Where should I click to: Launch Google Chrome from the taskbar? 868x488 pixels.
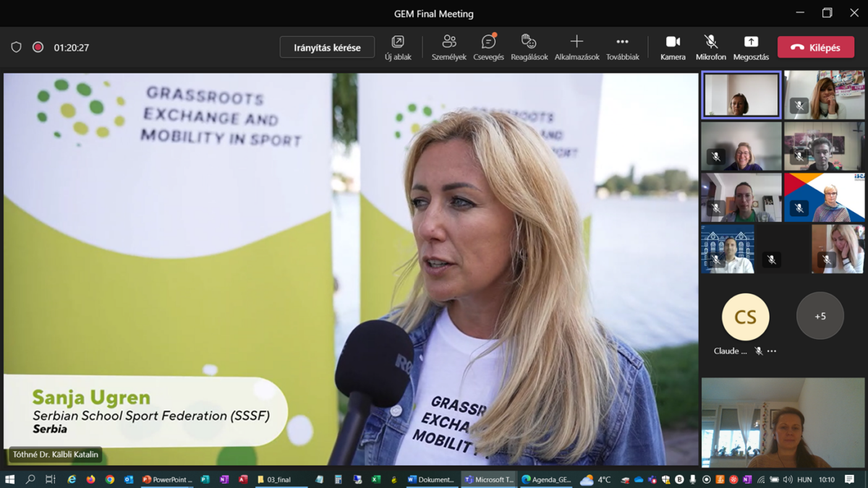[109, 479]
